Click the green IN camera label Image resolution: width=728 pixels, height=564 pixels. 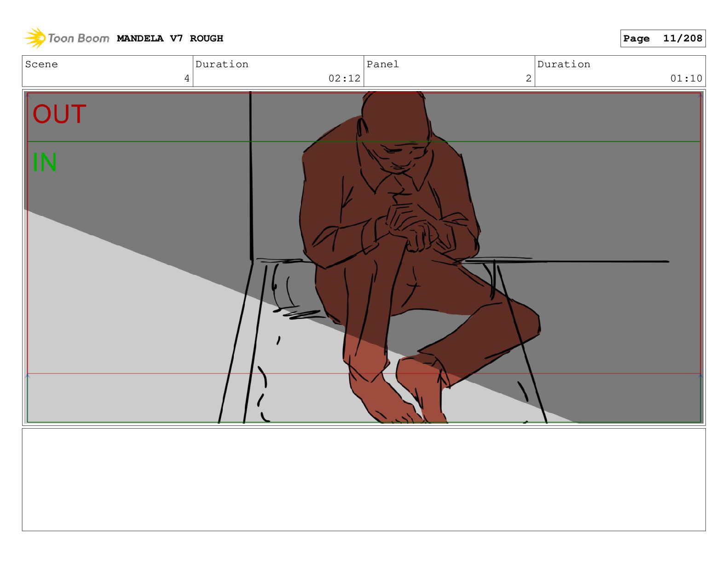(x=45, y=163)
